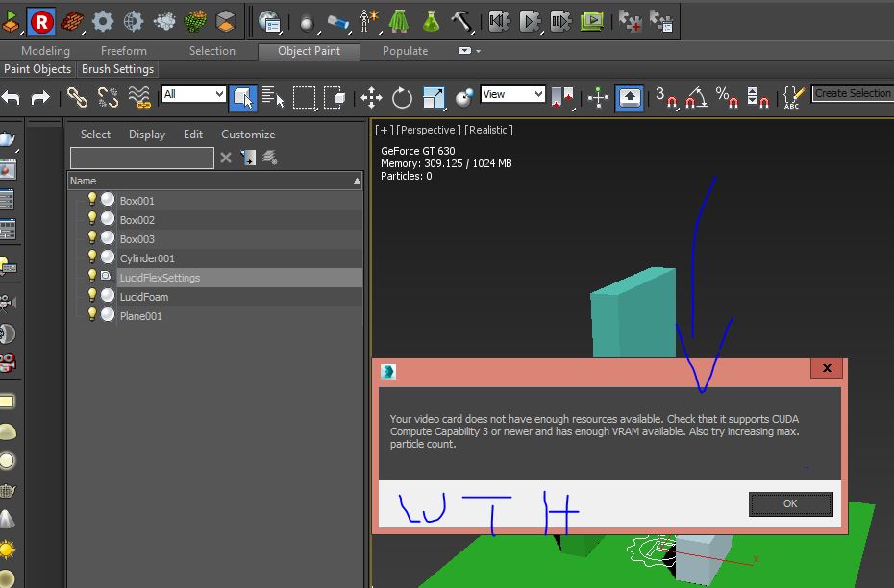Toggle Box001 visibility light bulb
The height and width of the screenshot is (588, 894).
point(92,200)
